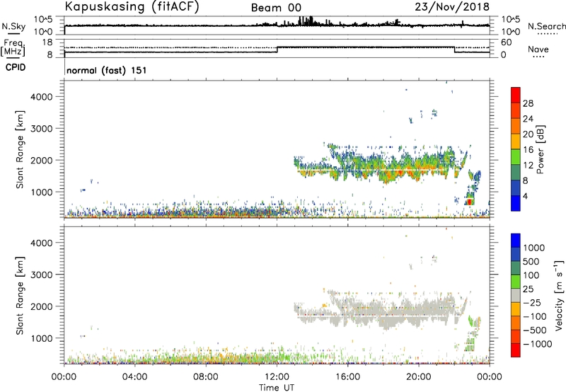
Task: Select the normal (fast) 151 text
Action: point(107,70)
